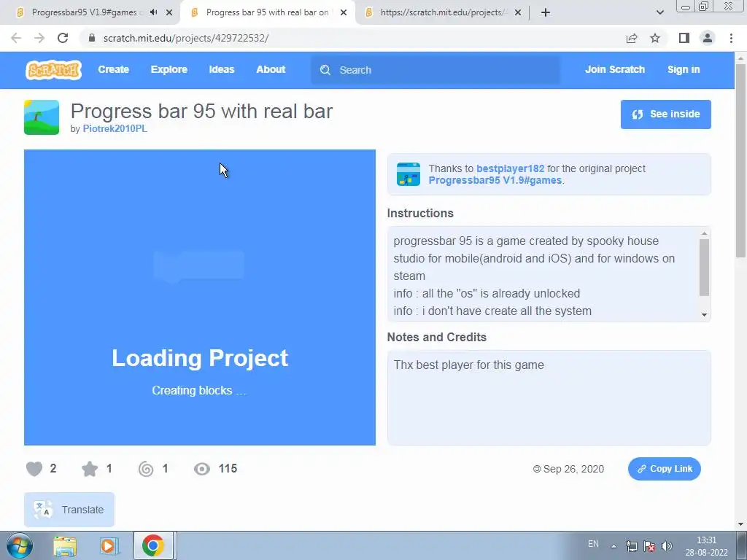Click the browser forward arrow
747x560 pixels.
[x=39, y=38]
